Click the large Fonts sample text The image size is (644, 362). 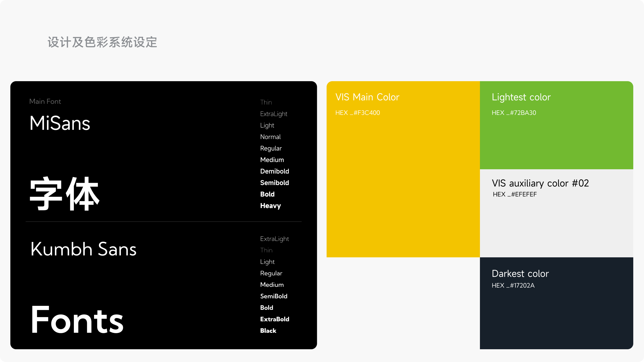pyautogui.click(x=77, y=320)
